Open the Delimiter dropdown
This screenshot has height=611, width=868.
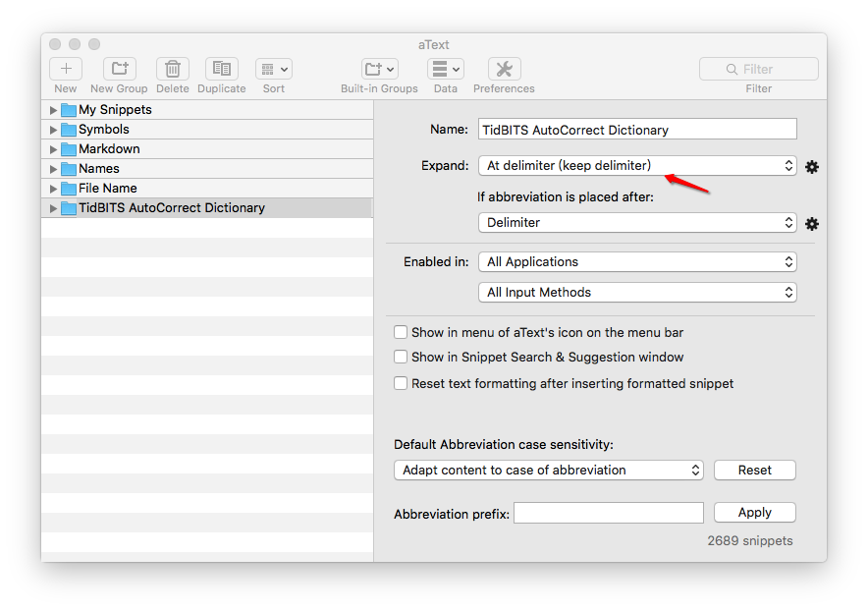[637, 223]
